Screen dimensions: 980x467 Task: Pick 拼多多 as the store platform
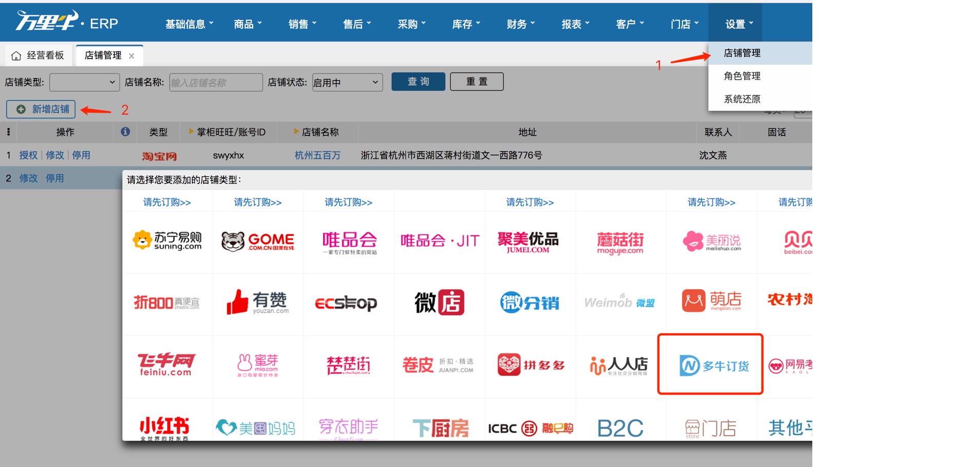point(530,365)
